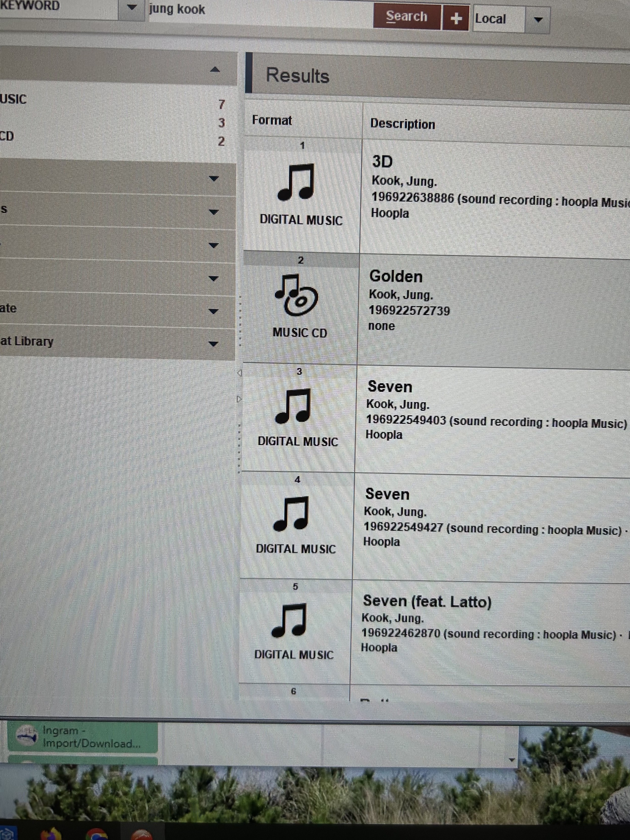Open the 3D title link
The height and width of the screenshot is (840, 630).
click(x=382, y=161)
